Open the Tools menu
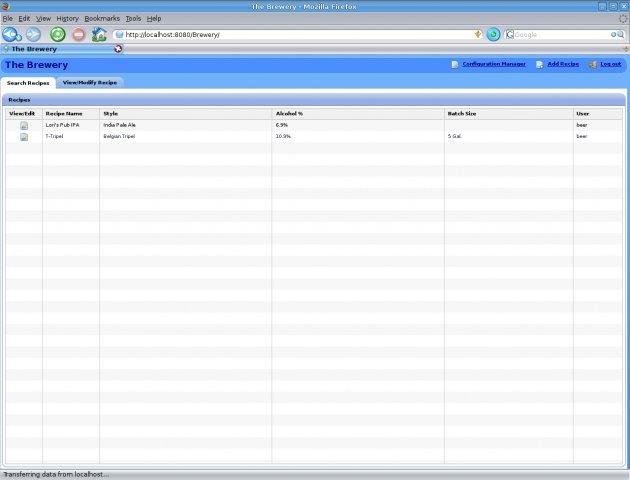 coord(133,18)
